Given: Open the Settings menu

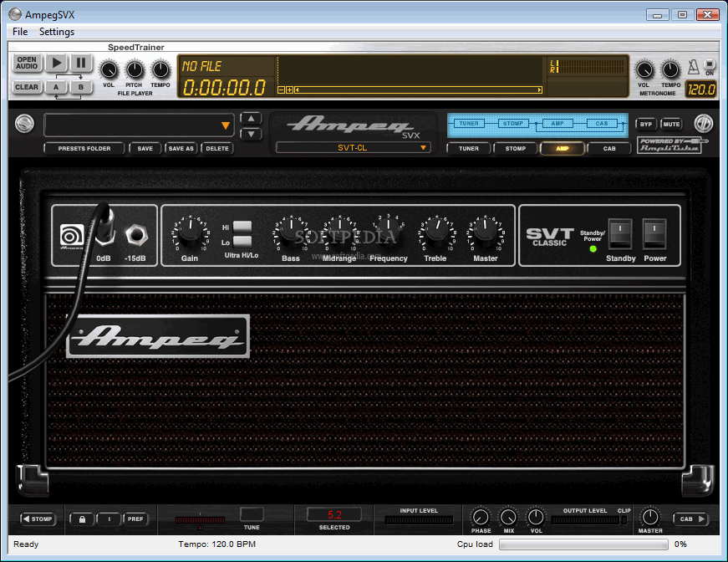Looking at the screenshot, I should 57,32.
